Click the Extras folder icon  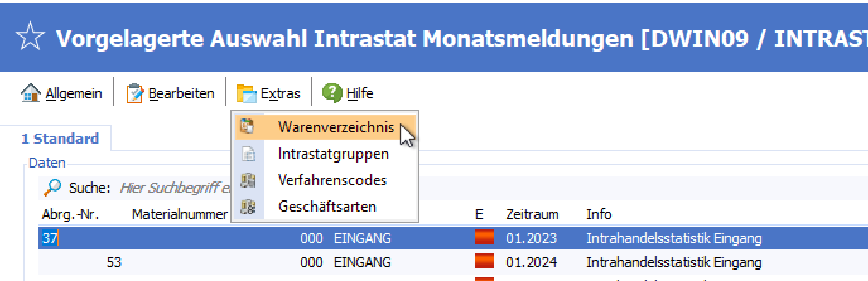pyautogui.click(x=247, y=94)
